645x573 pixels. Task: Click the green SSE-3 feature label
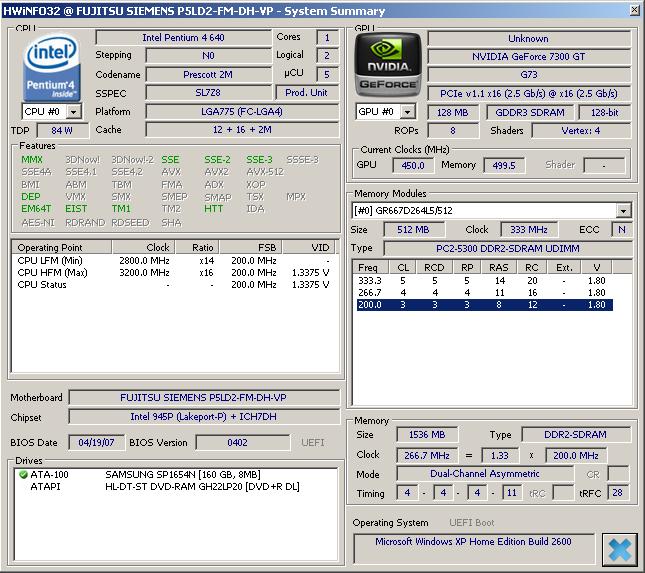click(259, 160)
